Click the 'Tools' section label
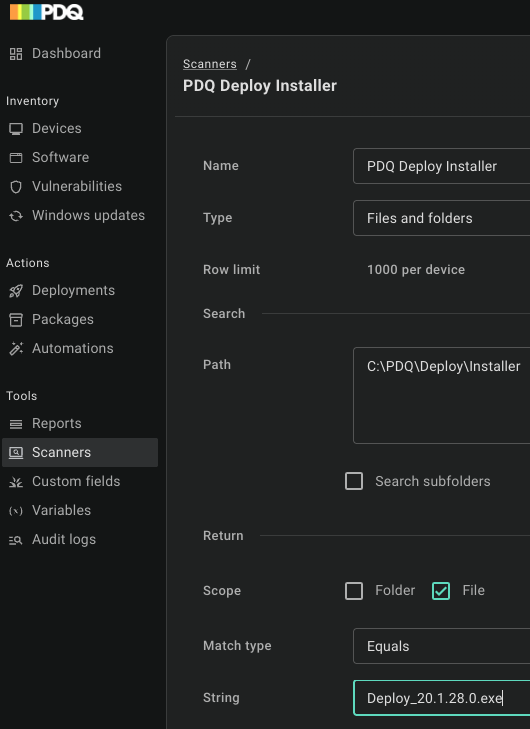This screenshot has width=530, height=729. (x=21, y=396)
